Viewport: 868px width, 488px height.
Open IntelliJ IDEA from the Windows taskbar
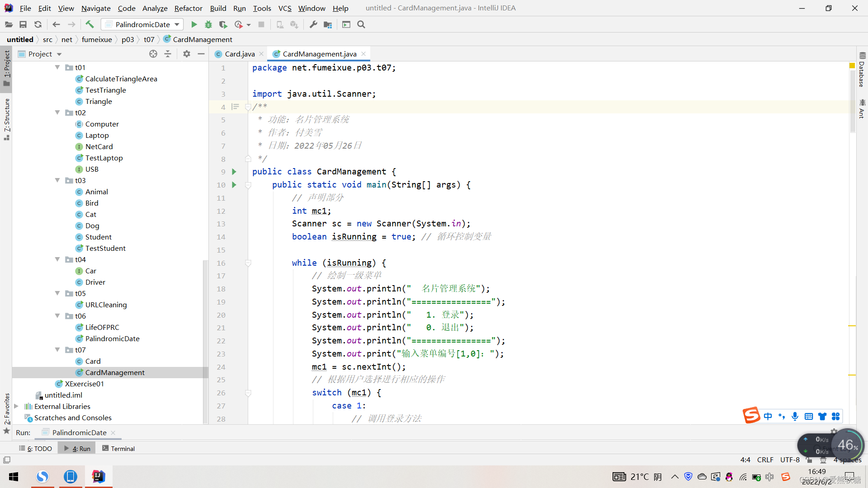(x=98, y=477)
